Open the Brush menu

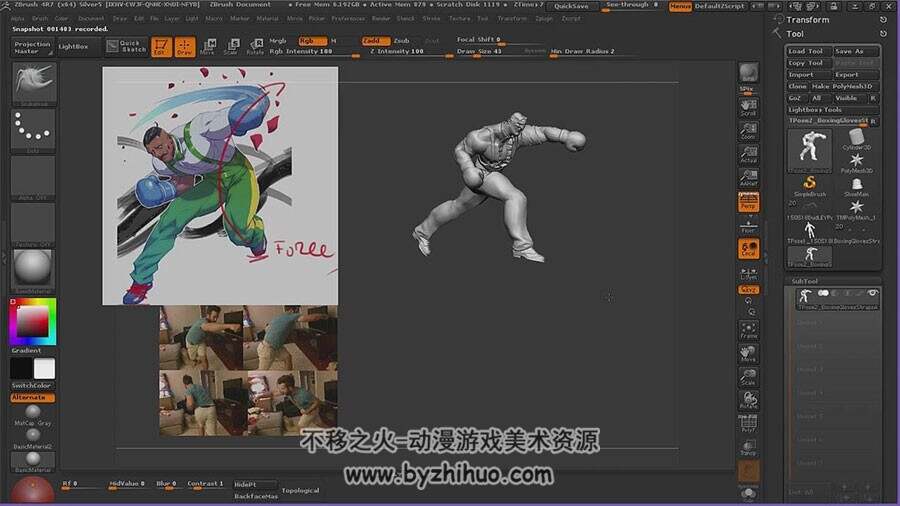(x=40, y=18)
